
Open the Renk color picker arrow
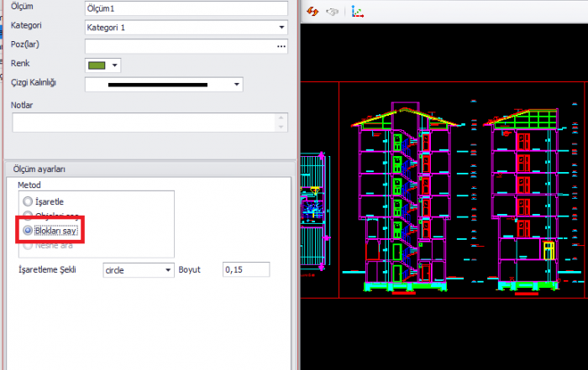tap(115, 65)
